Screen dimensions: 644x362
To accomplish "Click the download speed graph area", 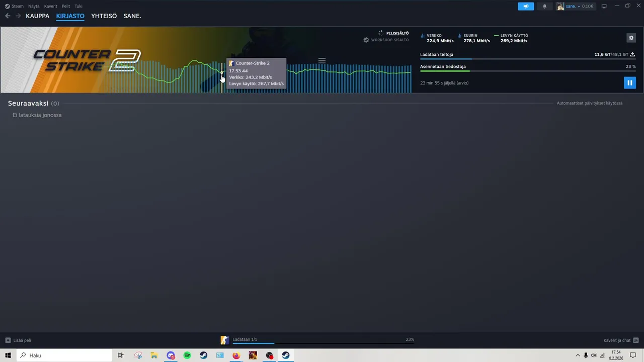I will click(260, 76).
